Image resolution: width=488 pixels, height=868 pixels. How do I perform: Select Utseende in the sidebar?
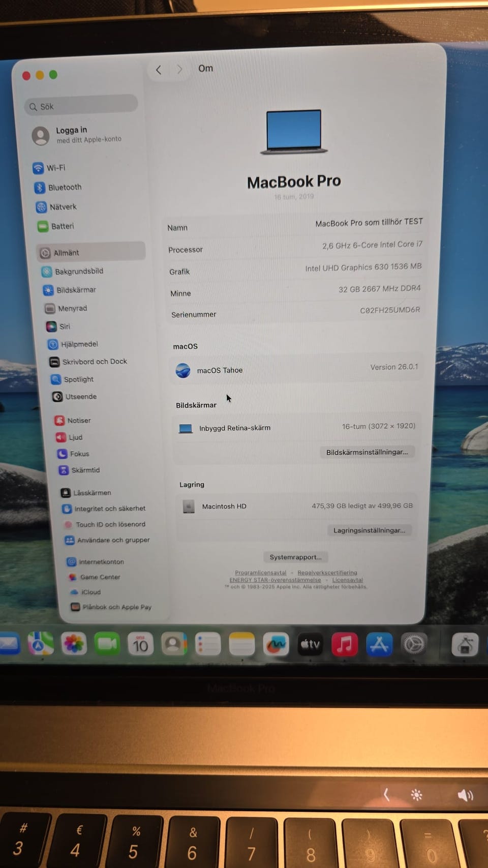pos(75,397)
